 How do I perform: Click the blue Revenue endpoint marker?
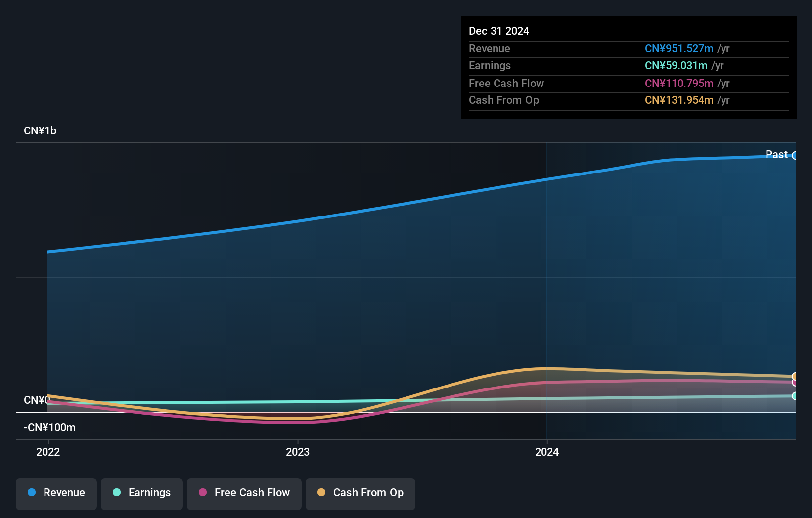795,156
